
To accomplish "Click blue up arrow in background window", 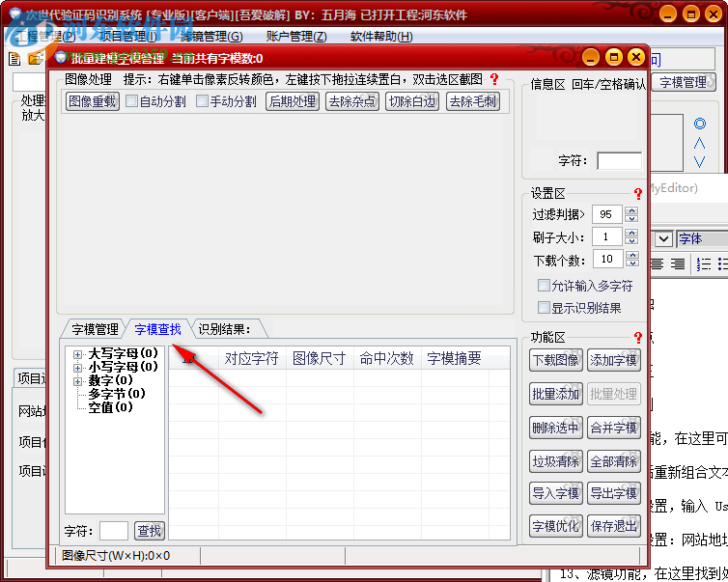I will tap(700, 143).
